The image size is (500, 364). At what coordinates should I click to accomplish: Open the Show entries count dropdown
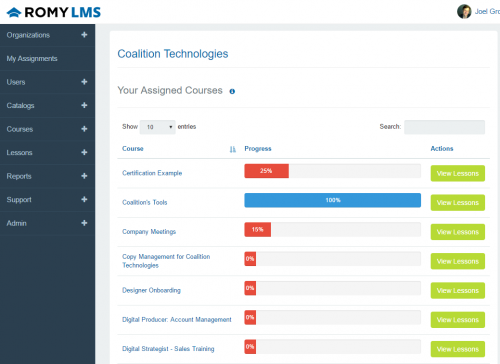157,127
